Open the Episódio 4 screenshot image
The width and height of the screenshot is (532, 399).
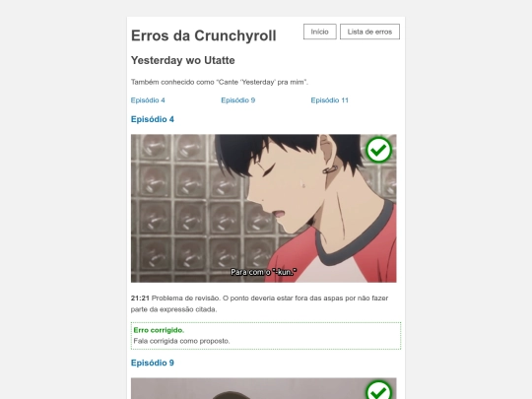tap(264, 208)
